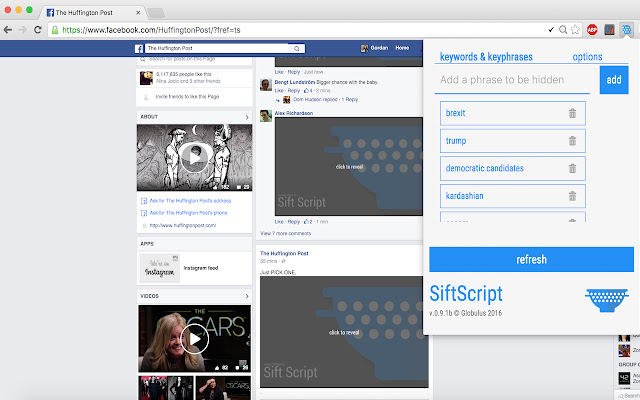Open the AdBlock Plus extension icon

click(592, 29)
